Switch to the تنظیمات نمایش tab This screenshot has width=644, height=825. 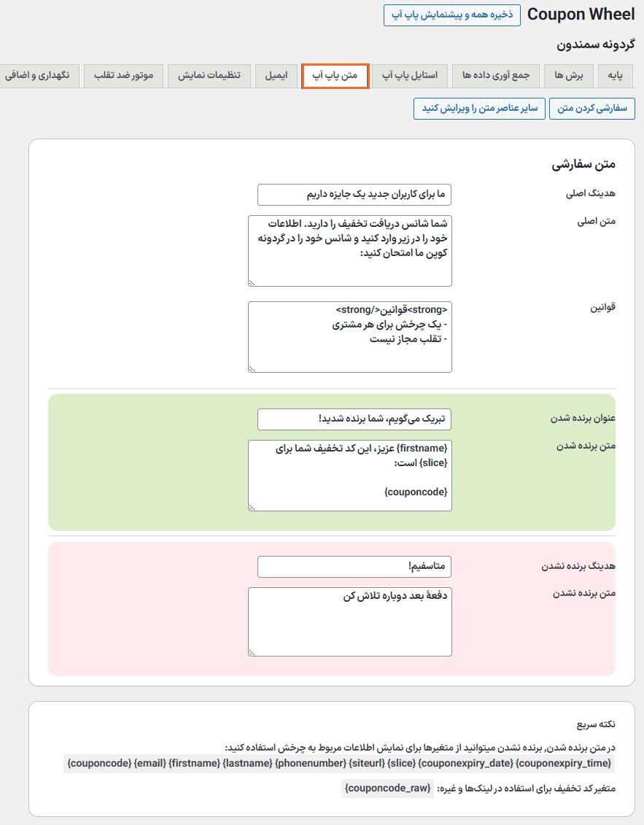coord(209,76)
